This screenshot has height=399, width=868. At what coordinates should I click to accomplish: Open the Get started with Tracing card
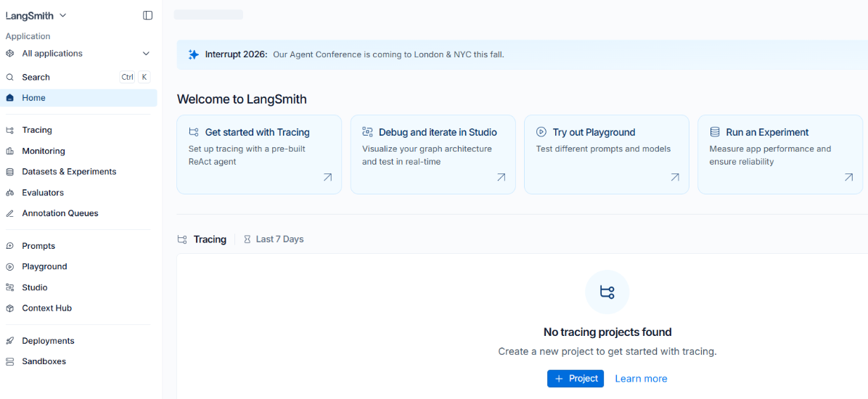259,155
